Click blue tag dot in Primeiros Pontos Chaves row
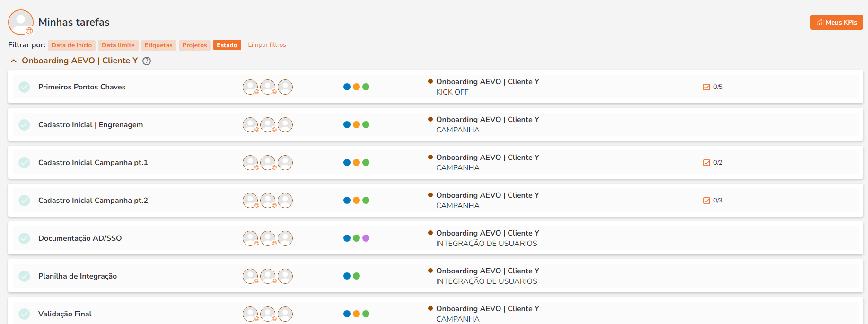Image resolution: width=868 pixels, height=324 pixels. [347, 87]
